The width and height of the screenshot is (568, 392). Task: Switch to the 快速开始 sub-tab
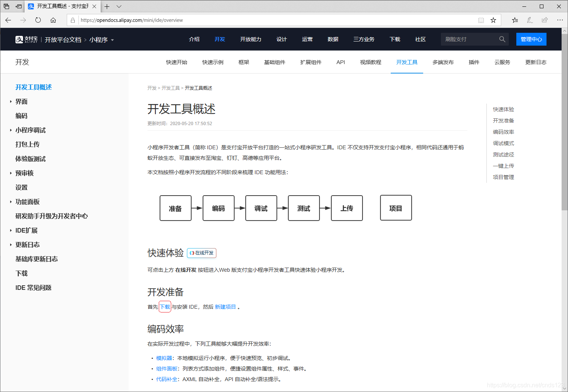[x=177, y=62]
